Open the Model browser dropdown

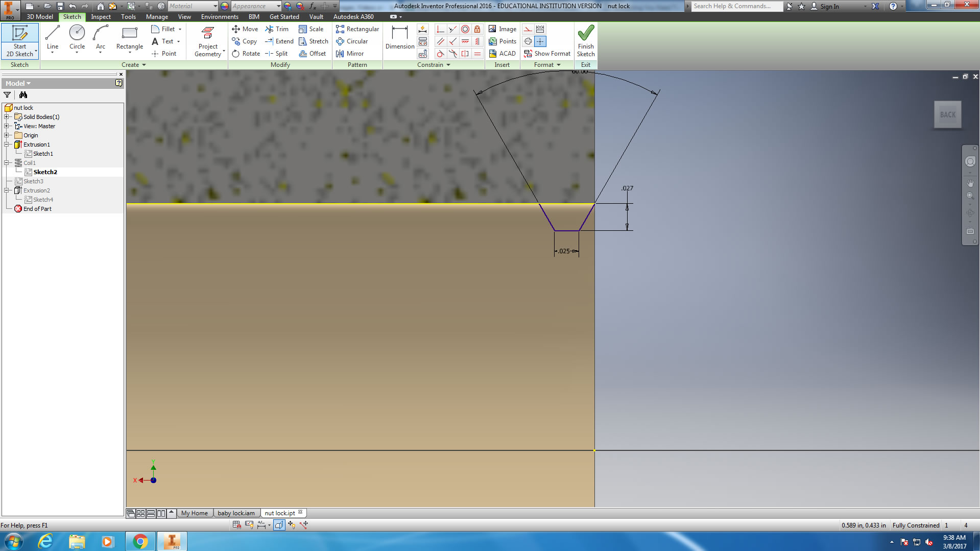(x=18, y=83)
